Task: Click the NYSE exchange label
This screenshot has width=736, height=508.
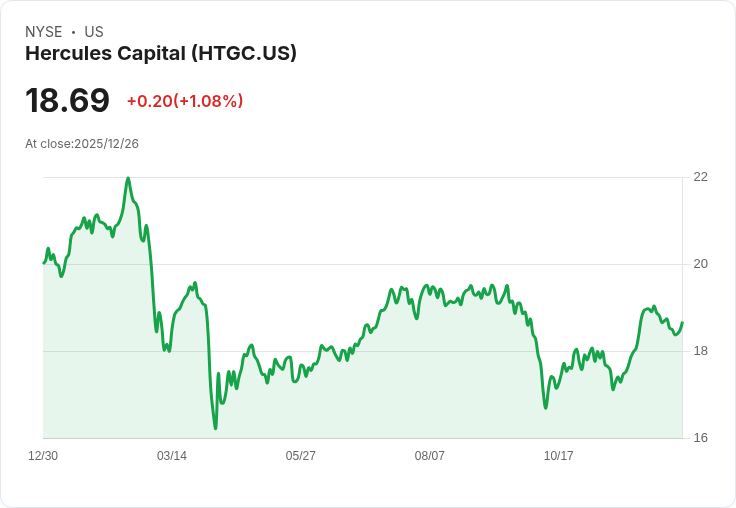Action: pos(44,32)
